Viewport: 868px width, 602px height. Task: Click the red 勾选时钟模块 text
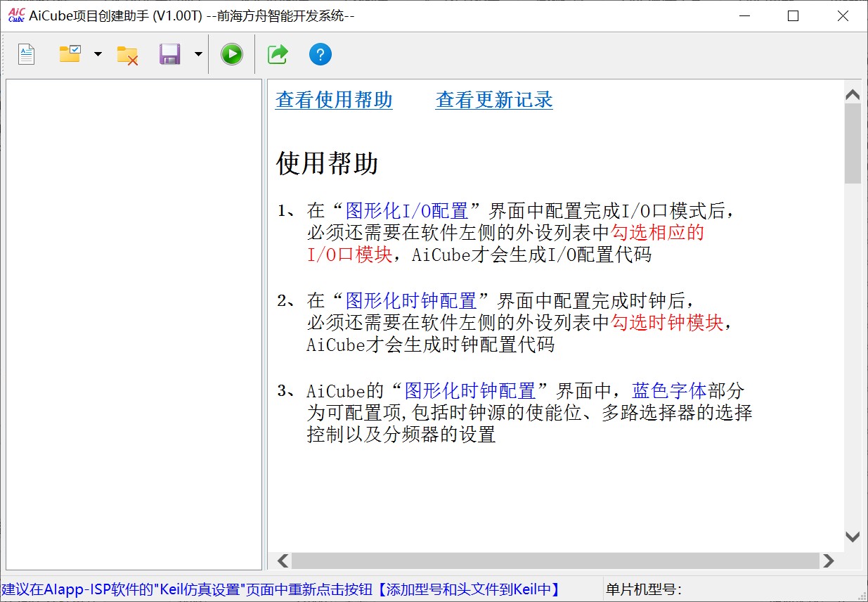coord(667,323)
